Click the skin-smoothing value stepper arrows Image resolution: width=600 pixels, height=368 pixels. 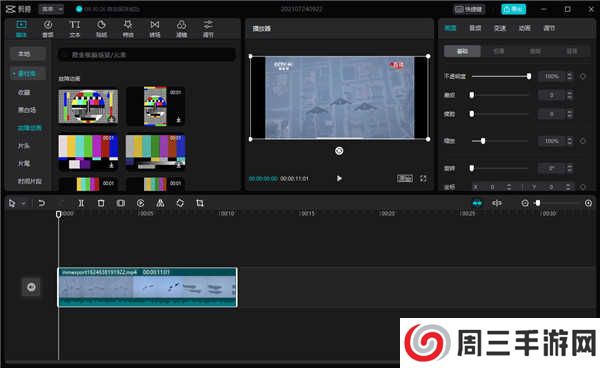pyautogui.click(x=570, y=95)
